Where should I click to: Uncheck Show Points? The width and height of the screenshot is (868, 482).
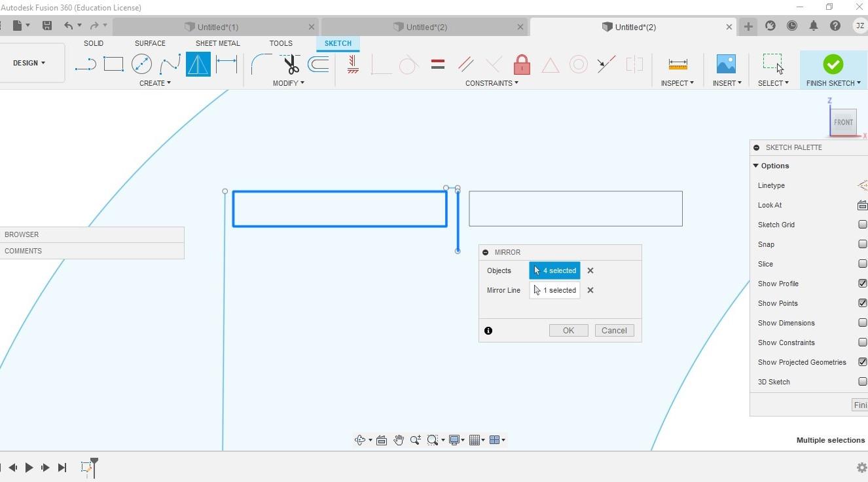863,303
